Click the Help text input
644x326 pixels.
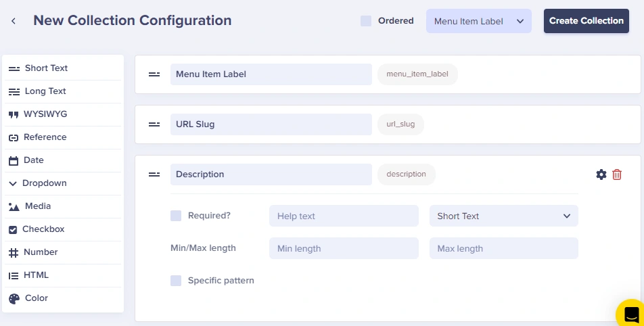(x=344, y=216)
